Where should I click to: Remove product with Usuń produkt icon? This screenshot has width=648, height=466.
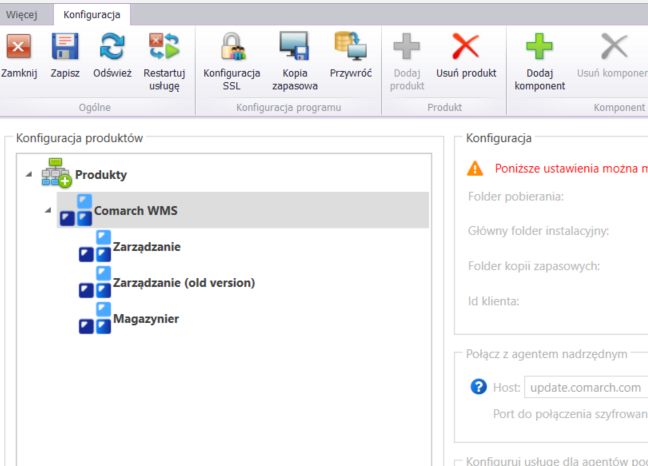click(x=466, y=46)
